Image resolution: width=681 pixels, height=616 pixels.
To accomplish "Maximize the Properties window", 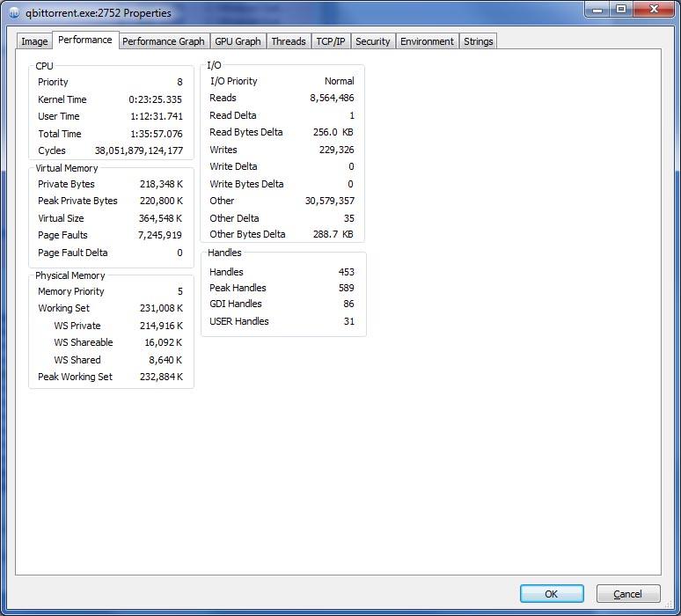I will coord(621,9).
